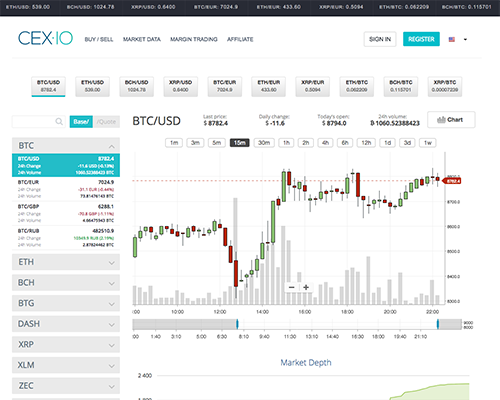Screen dimensions: 500x400
Task: Click ETH/USD ticker in top bar
Action: coord(28,7)
